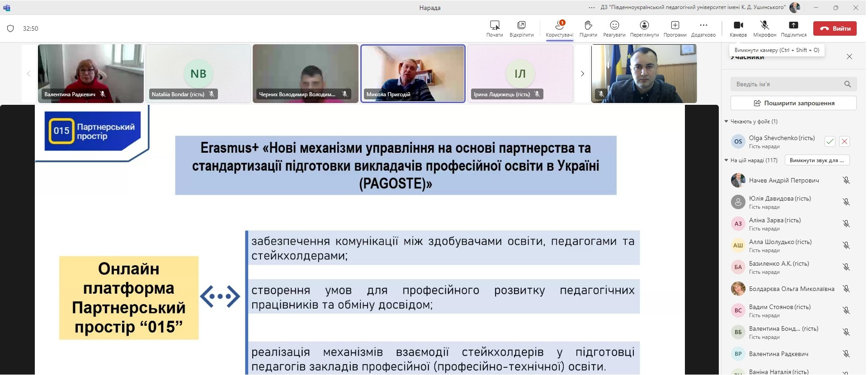Toggle the Користувачі participants panel
The image size is (868, 375).
(x=559, y=28)
